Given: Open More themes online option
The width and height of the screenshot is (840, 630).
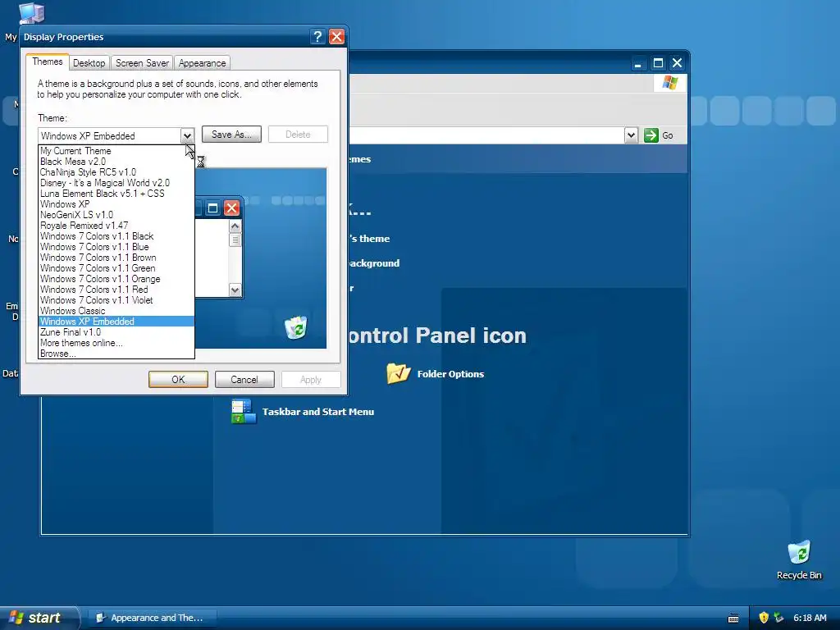Looking at the screenshot, I should coord(116,343).
